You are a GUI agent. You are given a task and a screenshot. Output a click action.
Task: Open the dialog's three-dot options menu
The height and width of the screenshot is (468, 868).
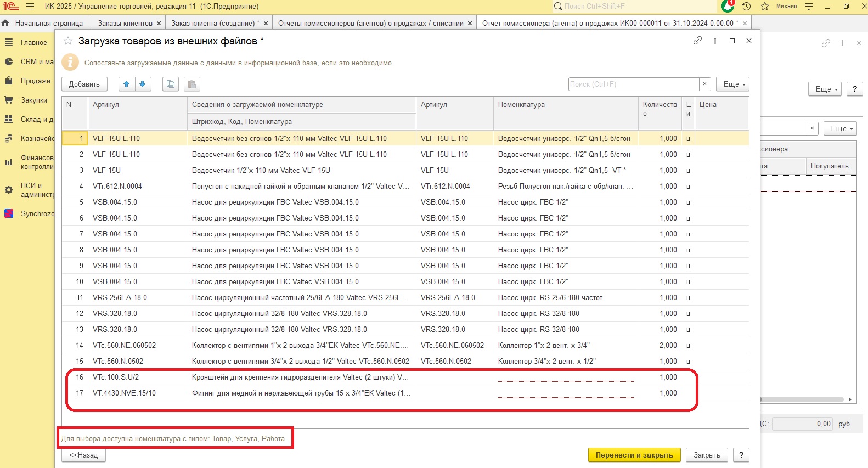click(715, 41)
